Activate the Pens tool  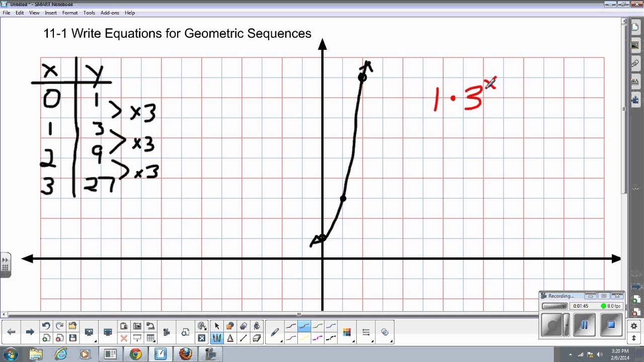click(217, 338)
